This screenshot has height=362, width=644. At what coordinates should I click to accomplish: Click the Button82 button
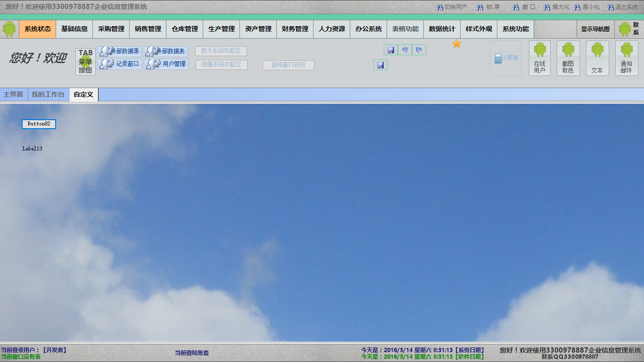tap(39, 124)
